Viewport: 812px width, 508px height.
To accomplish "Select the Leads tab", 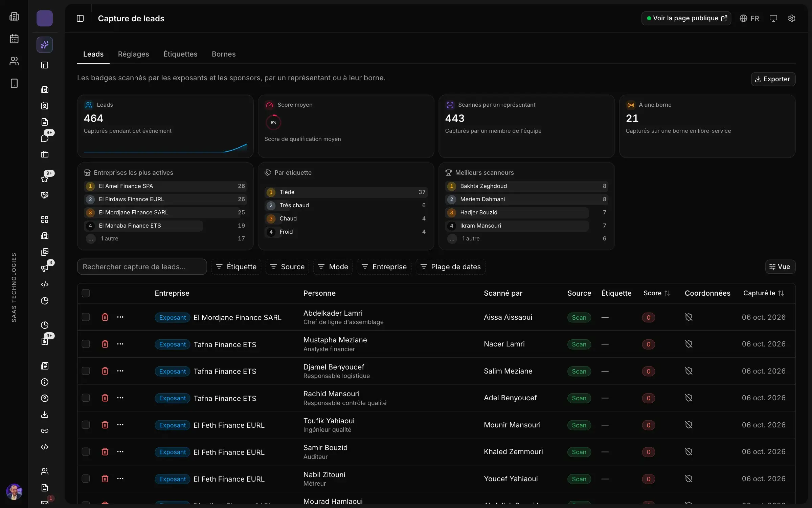I will (93, 54).
